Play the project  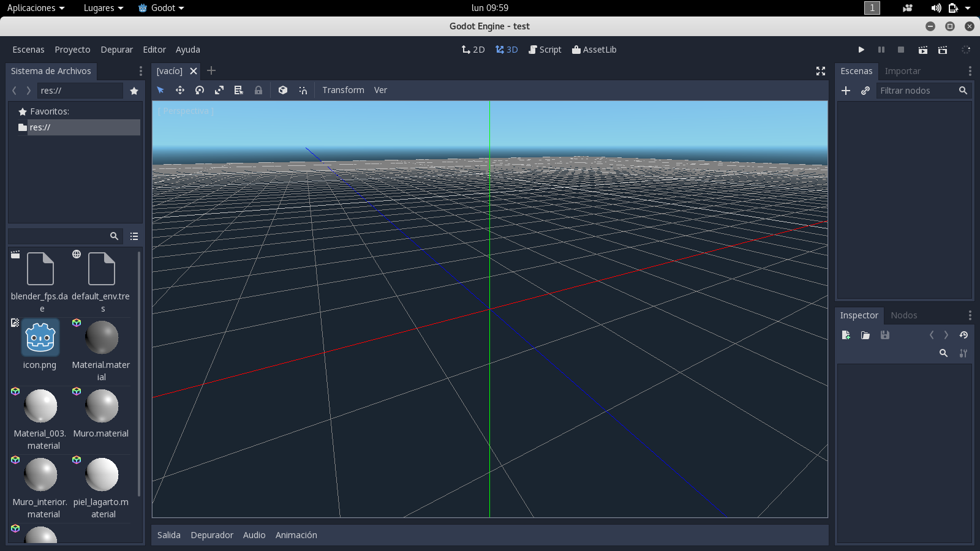tap(861, 50)
